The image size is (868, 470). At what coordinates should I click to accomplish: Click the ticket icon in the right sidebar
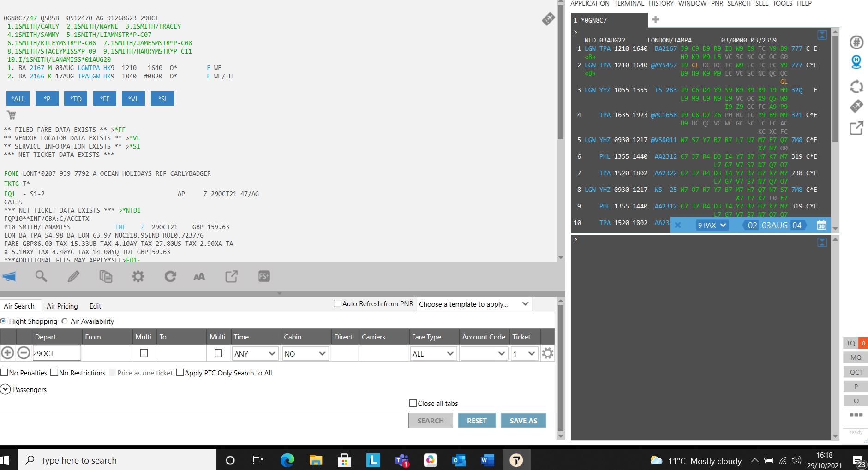click(x=856, y=106)
